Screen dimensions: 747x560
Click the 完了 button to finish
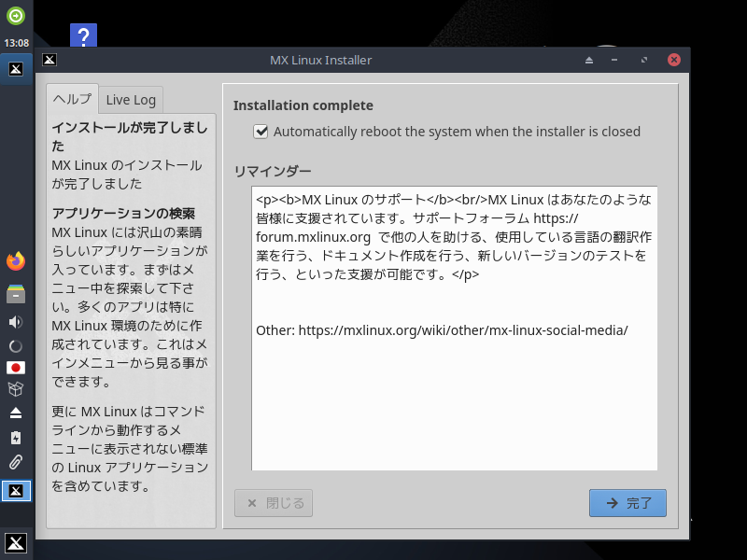click(x=627, y=503)
